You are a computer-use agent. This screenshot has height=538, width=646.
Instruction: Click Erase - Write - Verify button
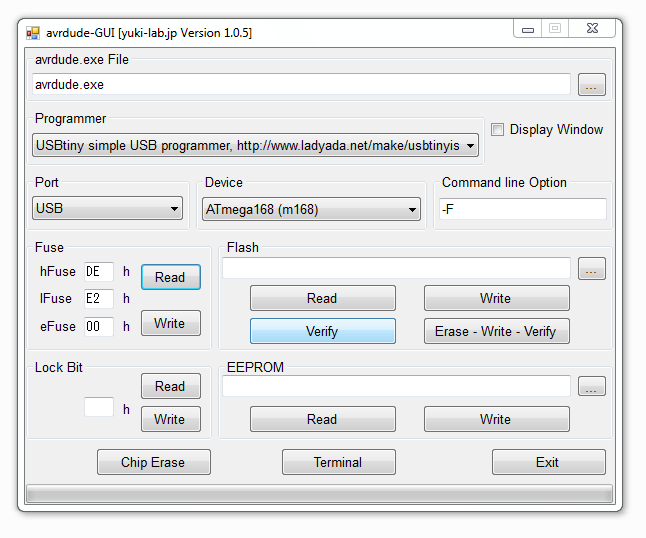click(497, 331)
